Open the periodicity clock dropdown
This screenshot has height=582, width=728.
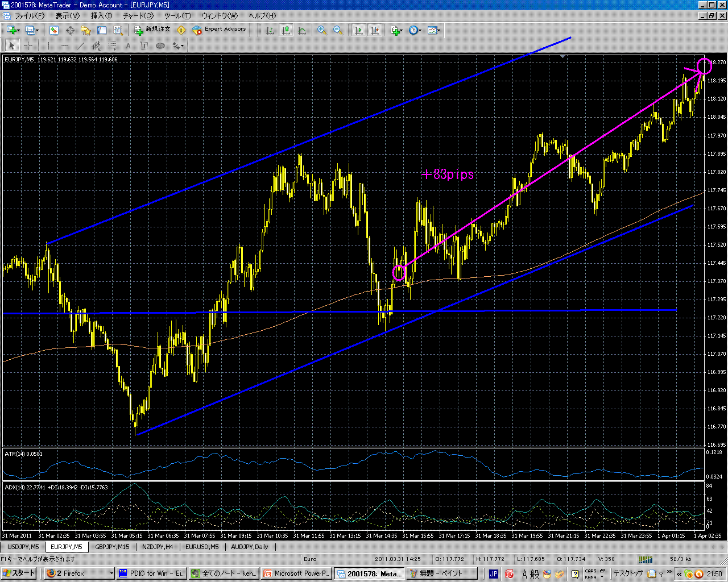[415, 30]
